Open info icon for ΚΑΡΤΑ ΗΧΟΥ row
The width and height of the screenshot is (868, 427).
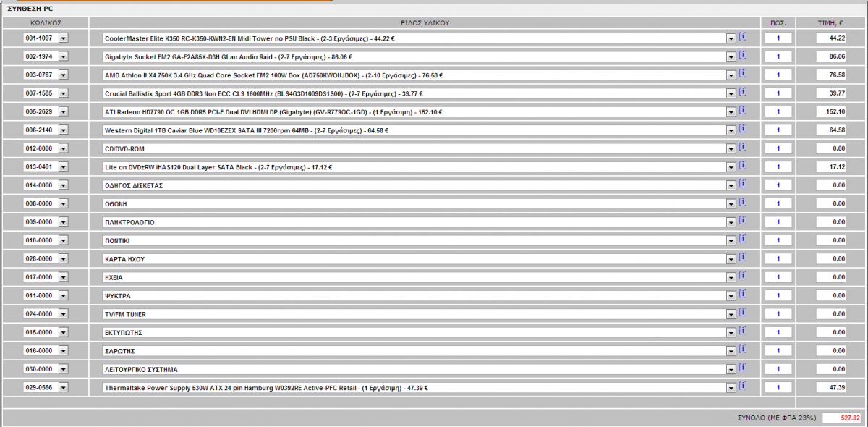click(x=742, y=257)
